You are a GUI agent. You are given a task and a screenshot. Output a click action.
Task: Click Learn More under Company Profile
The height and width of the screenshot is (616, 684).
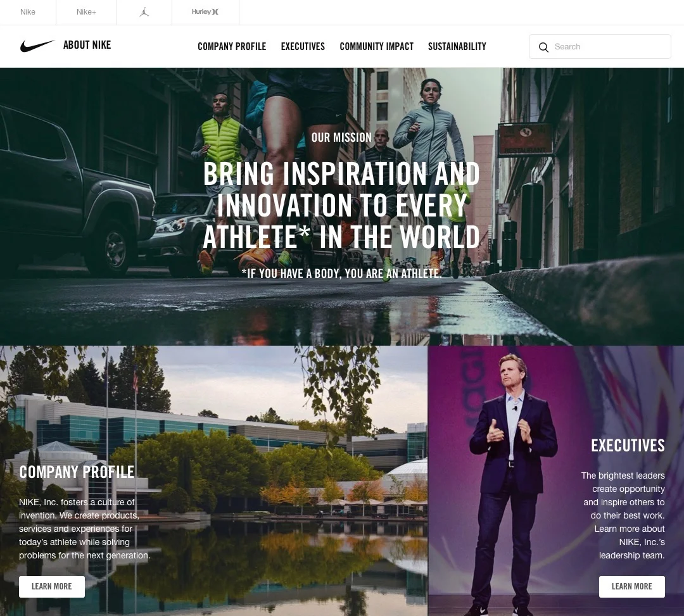tap(52, 586)
